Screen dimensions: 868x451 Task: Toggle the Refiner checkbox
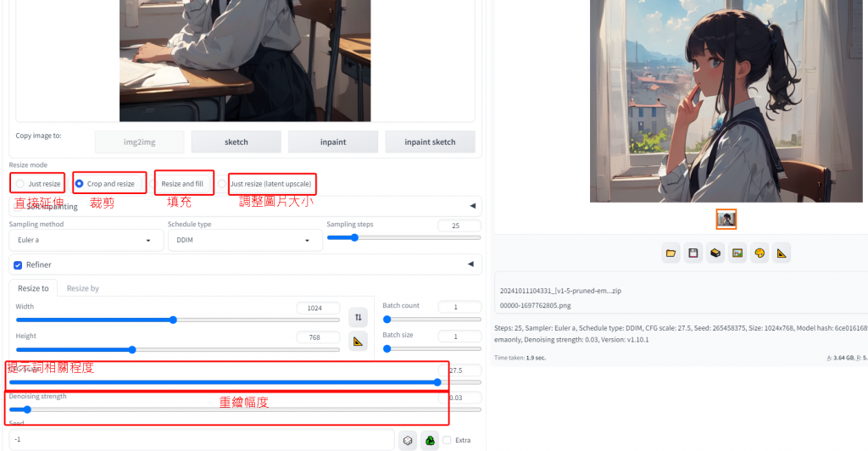pyautogui.click(x=18, y=265)
